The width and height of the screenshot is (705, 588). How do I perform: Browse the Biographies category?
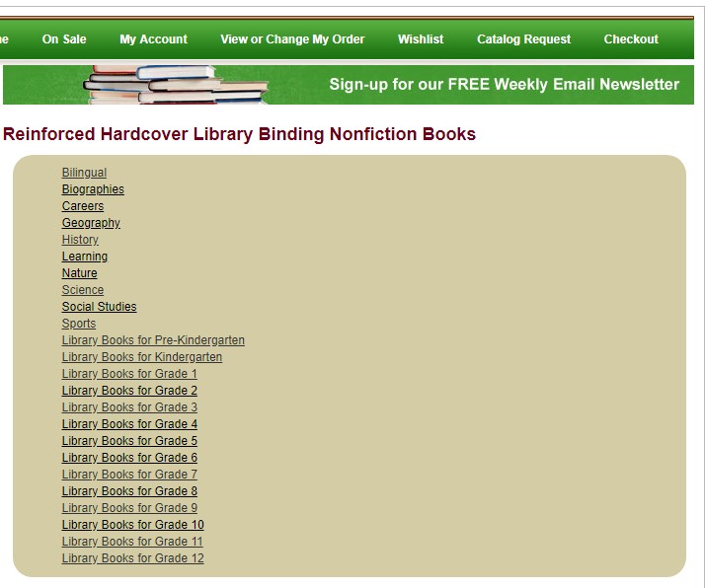tap(93, 189)
